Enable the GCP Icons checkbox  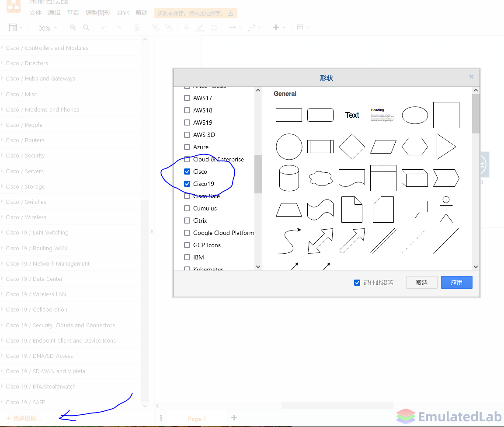point(187,245)
